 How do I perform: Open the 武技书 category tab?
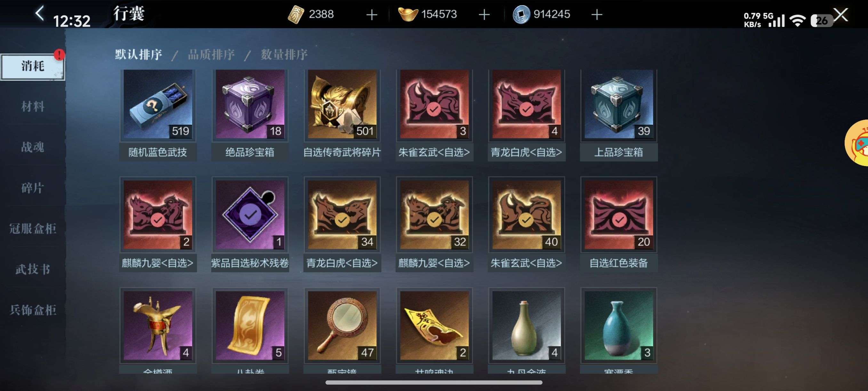33,269
